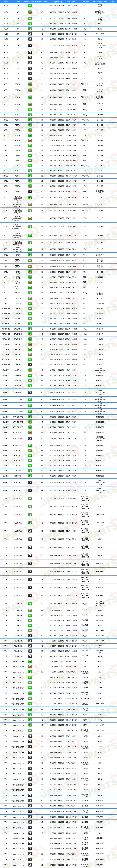Click the petrol icon in Audi Q7 BAR row

(x=30, y=29)
